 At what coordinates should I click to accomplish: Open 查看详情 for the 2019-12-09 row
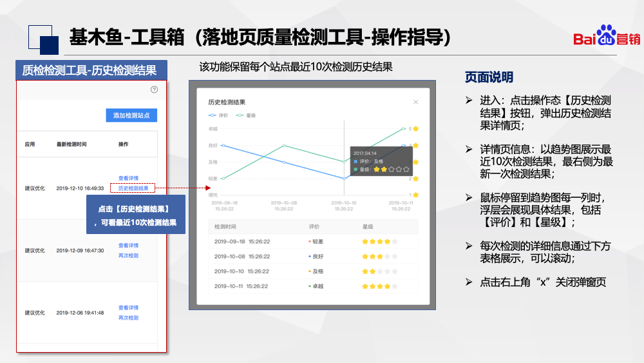click(x=128, y=246)
